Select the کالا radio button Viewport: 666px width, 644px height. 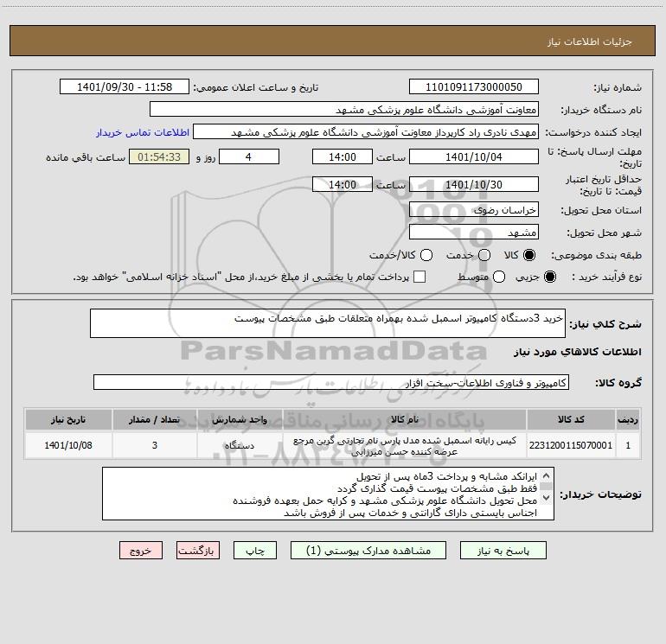(x=529, y=255)
